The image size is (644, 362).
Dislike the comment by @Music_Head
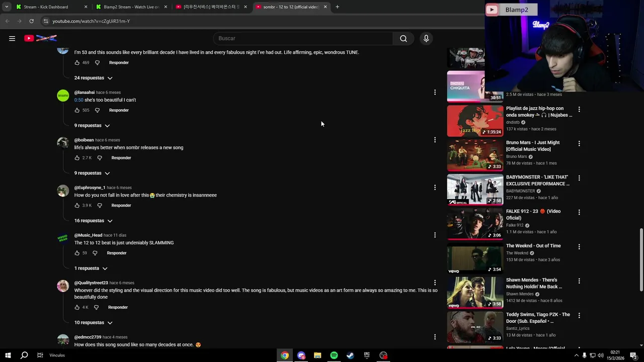click(x=95, y=253)
